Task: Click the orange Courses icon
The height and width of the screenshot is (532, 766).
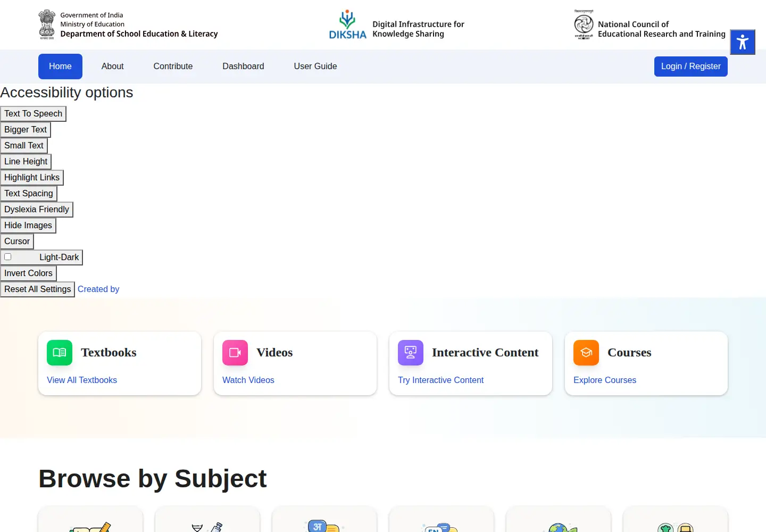Action: coord(586,353)
